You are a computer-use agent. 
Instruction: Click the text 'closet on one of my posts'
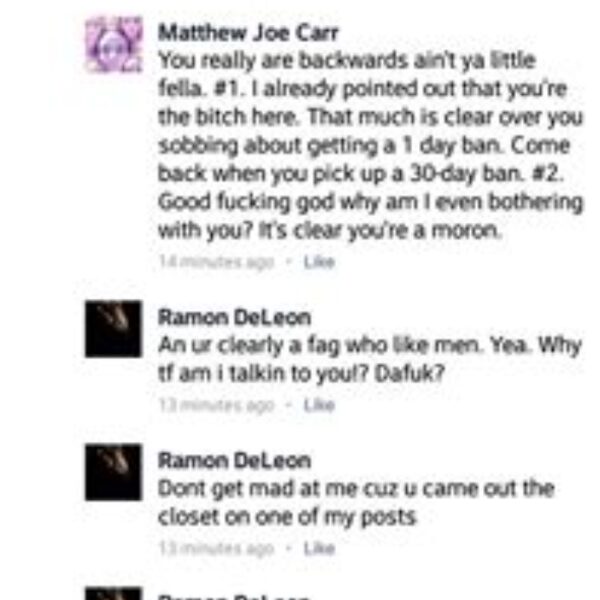pos(287,517)
